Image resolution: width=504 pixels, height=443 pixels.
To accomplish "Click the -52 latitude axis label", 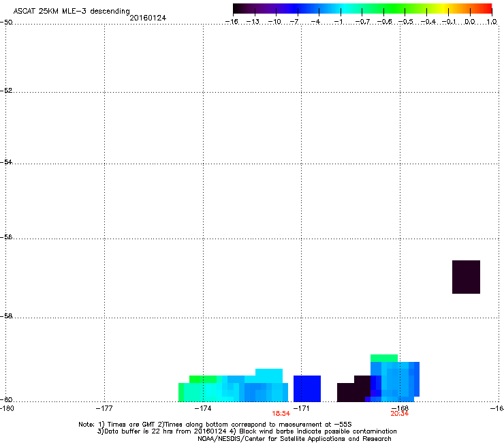I will tap(6, 91).
